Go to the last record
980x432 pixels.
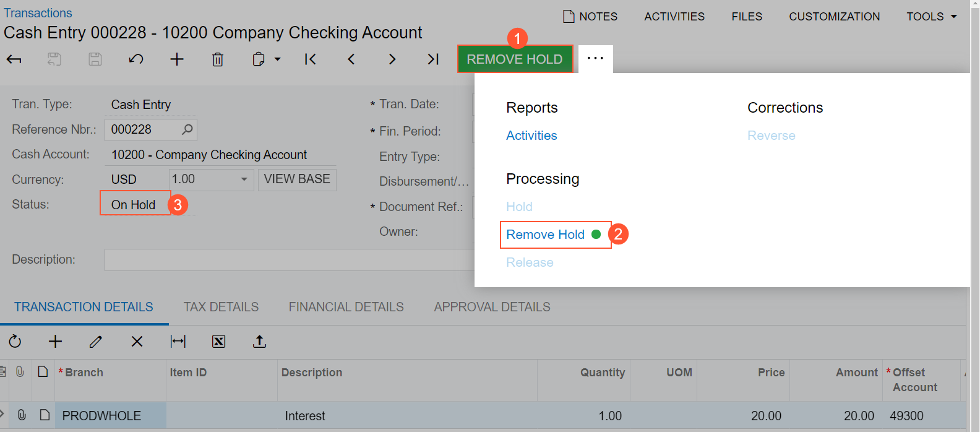click(x=433, y=59)
